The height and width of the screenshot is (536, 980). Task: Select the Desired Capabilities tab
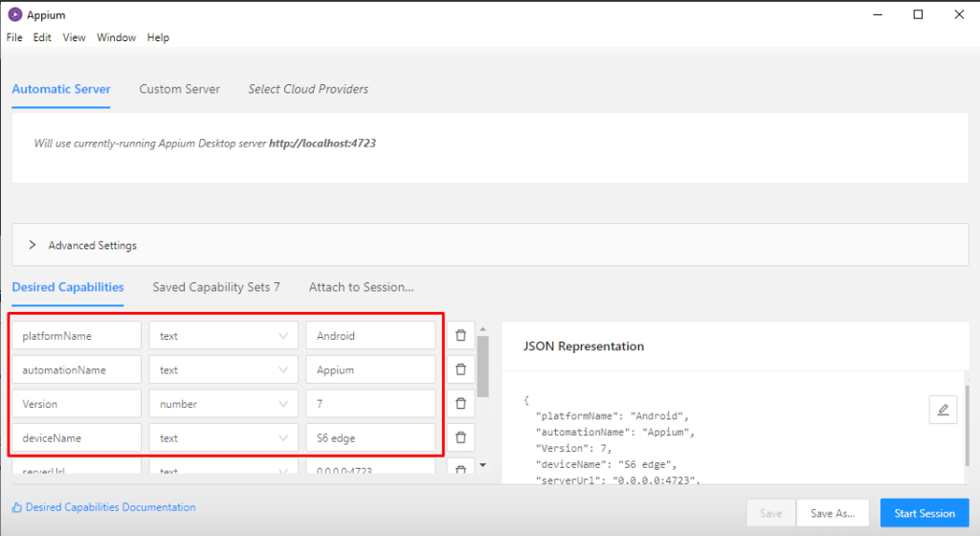(x=68, y=287)
